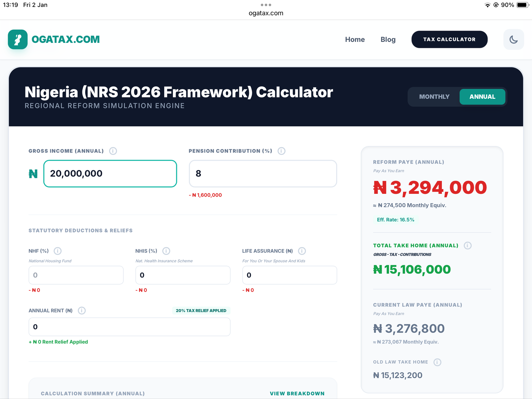Click the NHIS percentage input field
The image size is (532, 399).
click(183, 275)
